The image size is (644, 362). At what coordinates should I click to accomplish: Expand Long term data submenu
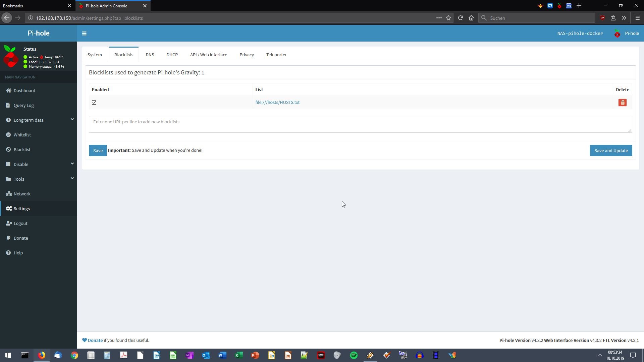click(39, 120)
